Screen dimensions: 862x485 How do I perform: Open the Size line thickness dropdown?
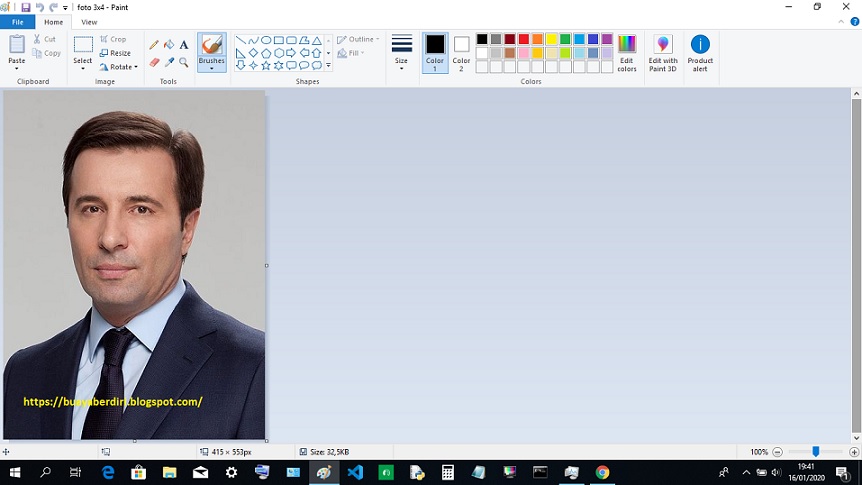(x=401, y=53)
